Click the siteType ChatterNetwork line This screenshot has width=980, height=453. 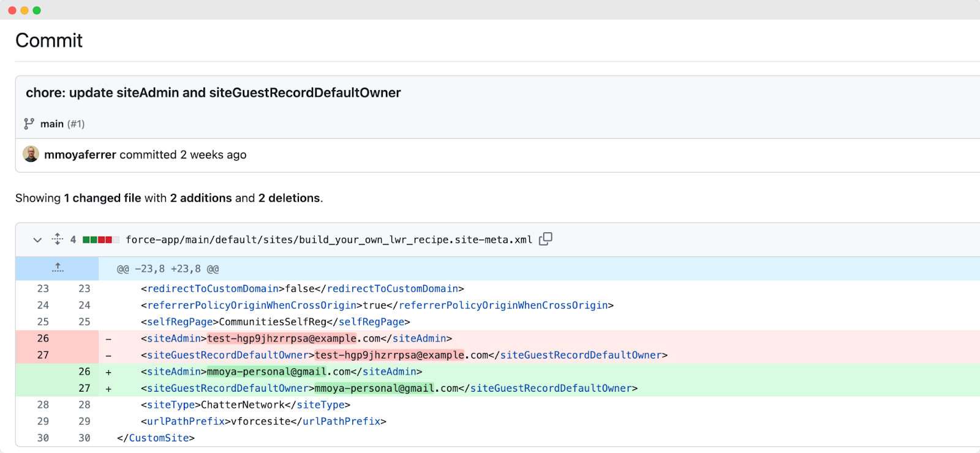[246, 405]
